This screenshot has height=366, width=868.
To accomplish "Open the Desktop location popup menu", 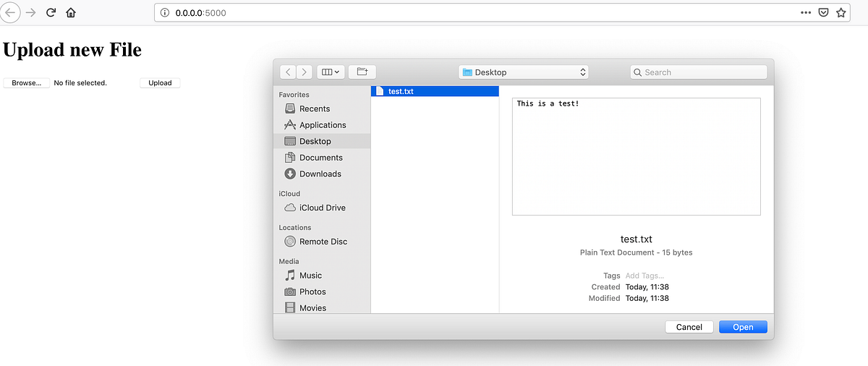I will (x=524, y=72).
